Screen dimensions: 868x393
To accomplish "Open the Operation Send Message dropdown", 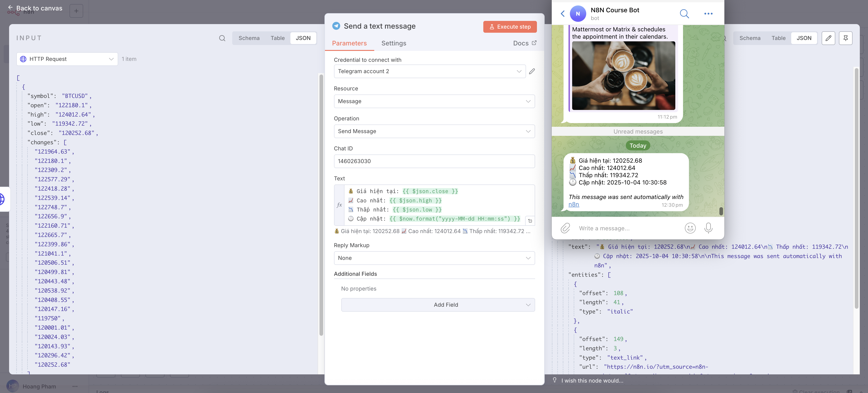I will point(434,131).
